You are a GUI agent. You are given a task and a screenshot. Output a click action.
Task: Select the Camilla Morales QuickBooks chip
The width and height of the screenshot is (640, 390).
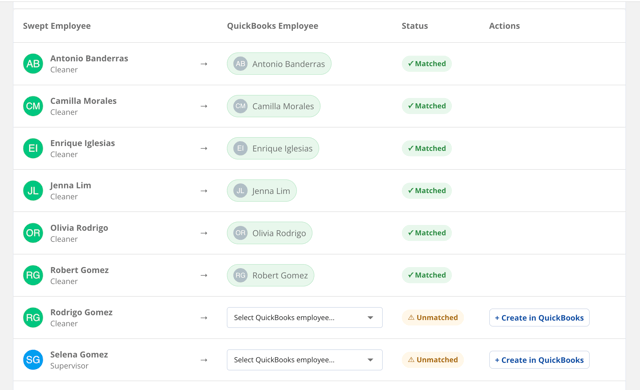(273, 106)
